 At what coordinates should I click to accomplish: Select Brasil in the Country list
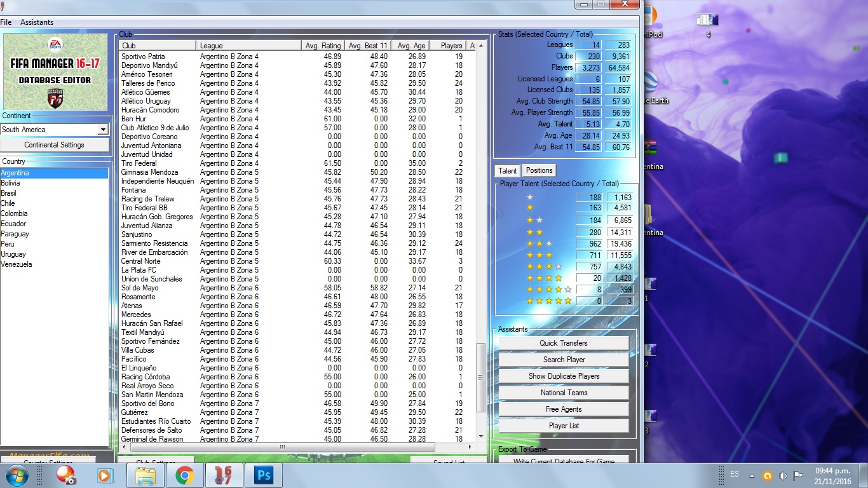coord(54,193)
